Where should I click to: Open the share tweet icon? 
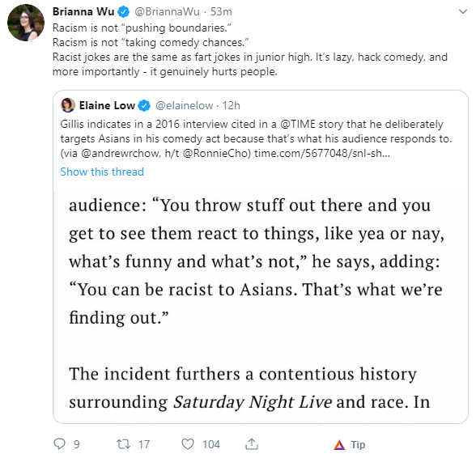tap(251, 444)
